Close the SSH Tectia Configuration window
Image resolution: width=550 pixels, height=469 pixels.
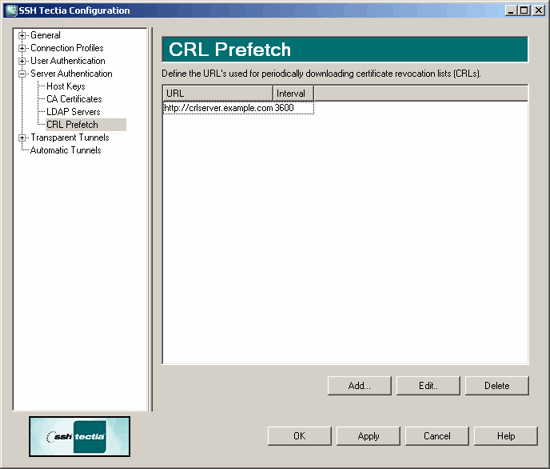pos(538,11)
